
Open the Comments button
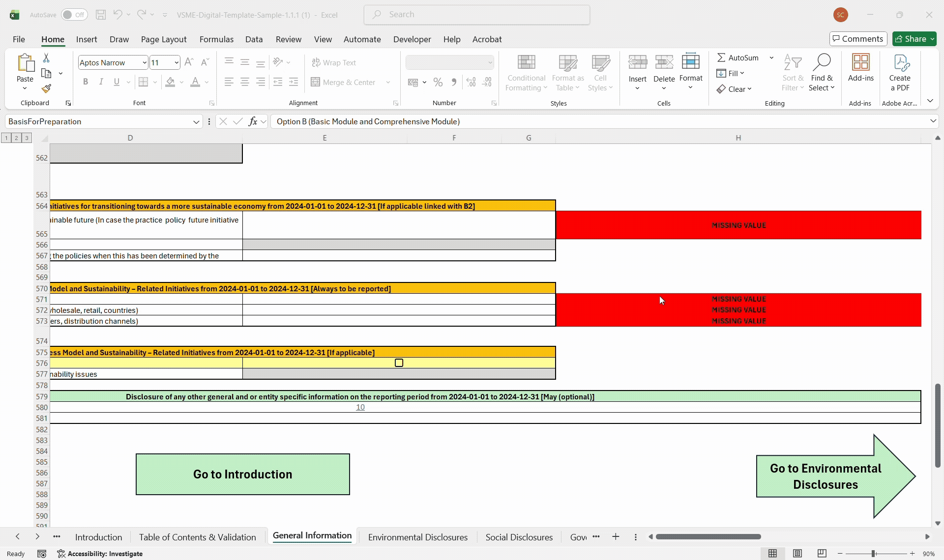tap(858, 39)
